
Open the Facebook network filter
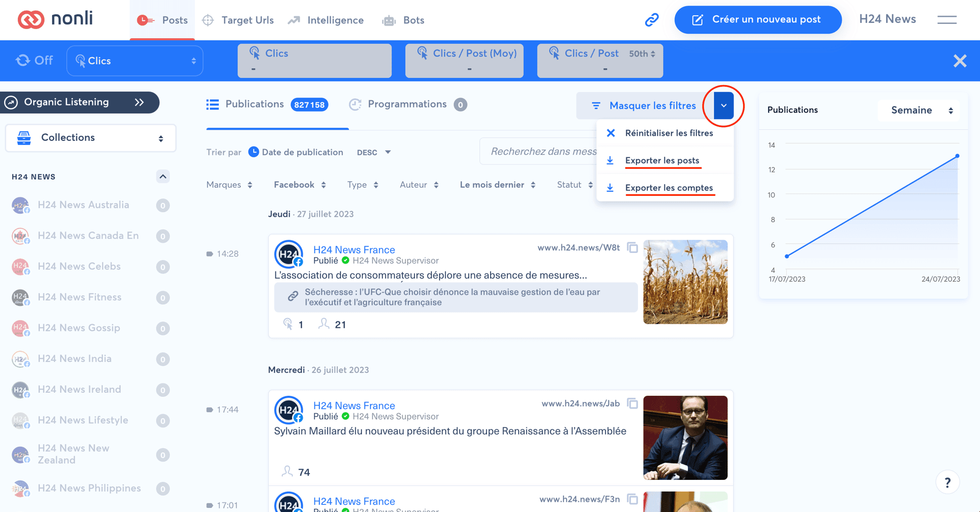pyautogui.click(x=300, y=185)
